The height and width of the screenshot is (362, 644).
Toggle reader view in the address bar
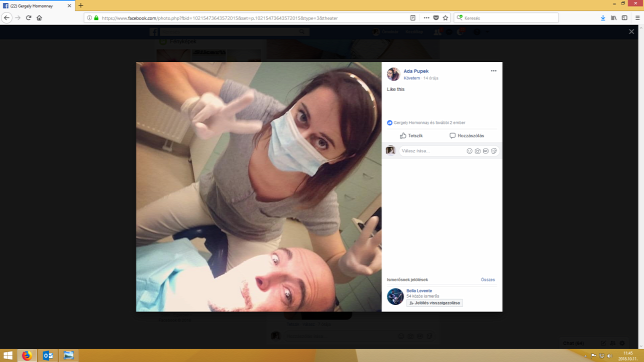click(413, 18)
